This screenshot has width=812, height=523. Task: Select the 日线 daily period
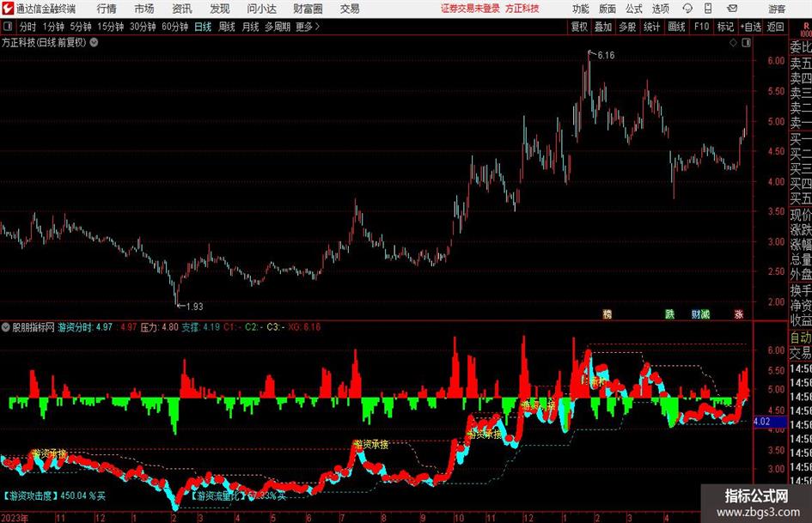pyautogui.click(x=203, y=27)
